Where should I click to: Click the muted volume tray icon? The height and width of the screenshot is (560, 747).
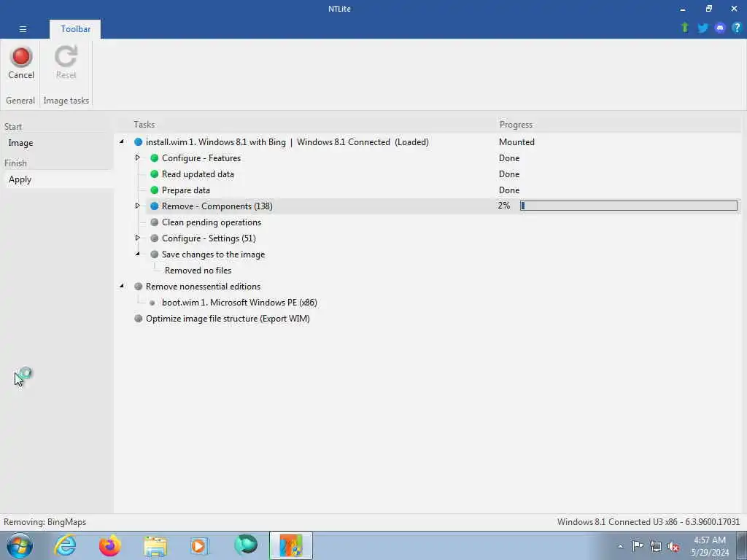[x=673, y=546]
